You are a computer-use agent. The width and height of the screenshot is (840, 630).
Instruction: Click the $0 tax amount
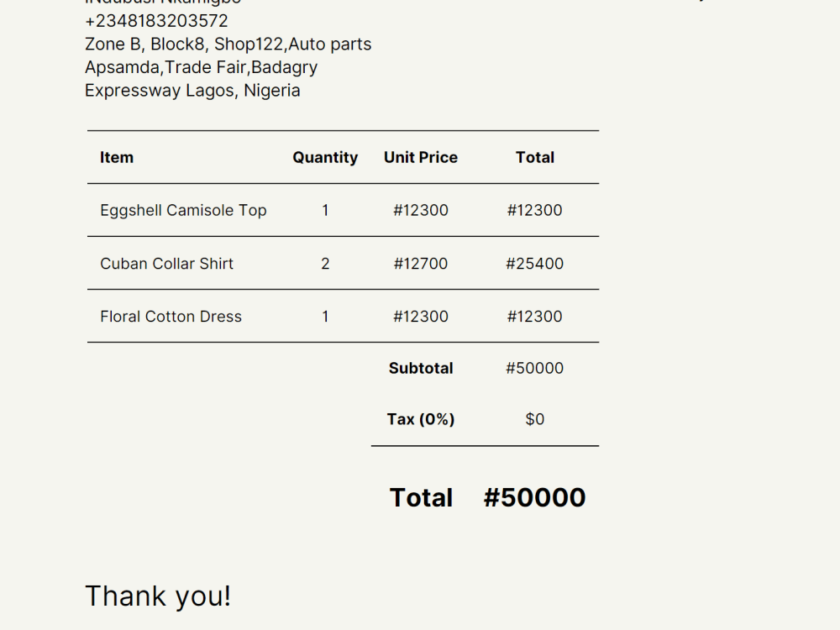(534, 419)
